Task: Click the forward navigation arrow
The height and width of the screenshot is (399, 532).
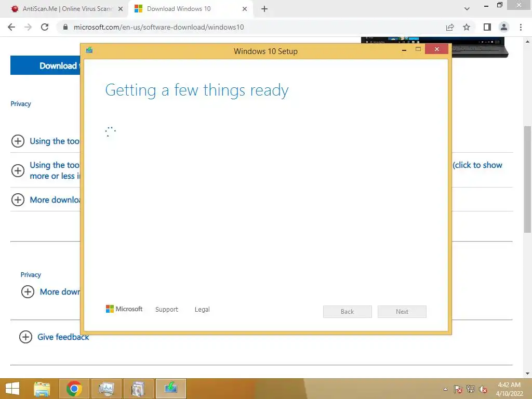Action: 28,27
